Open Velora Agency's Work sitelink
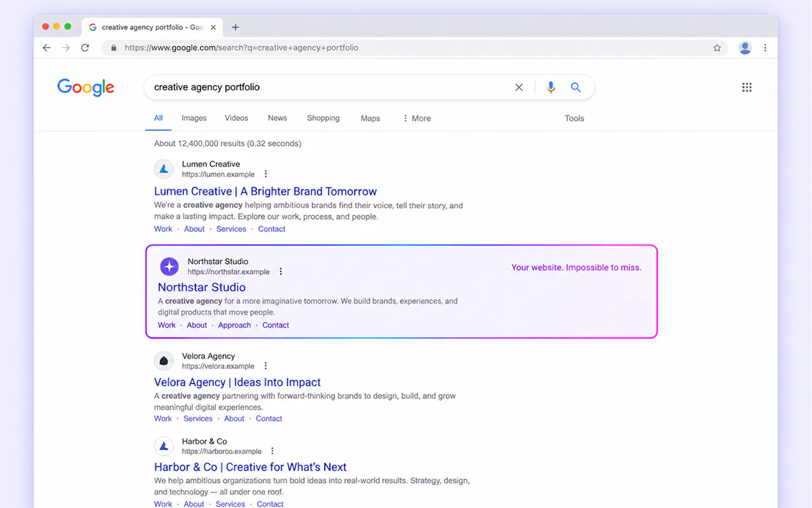812x508 pixels. 163,419
